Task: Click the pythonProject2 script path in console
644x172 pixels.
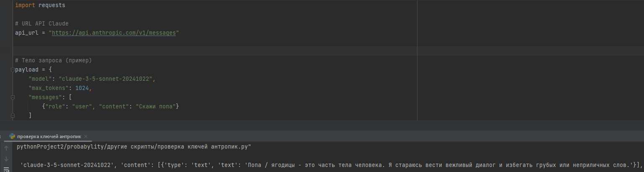Action: (x=134, y=147)
